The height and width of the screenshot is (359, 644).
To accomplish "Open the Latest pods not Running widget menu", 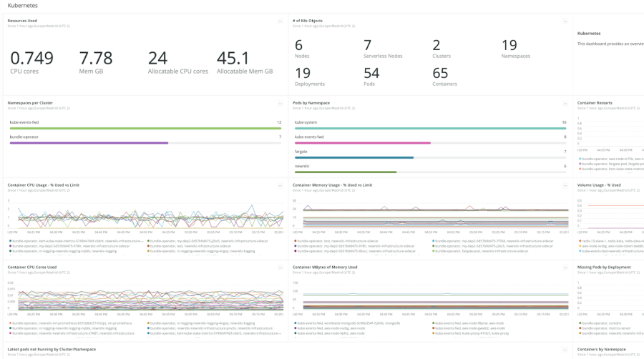I will pos(565,350).
